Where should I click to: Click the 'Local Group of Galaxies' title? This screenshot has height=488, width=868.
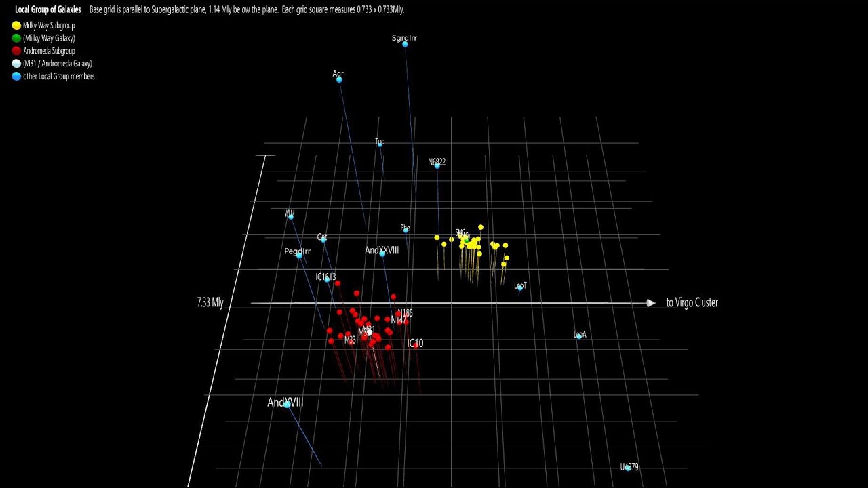[x=48, y=9]
